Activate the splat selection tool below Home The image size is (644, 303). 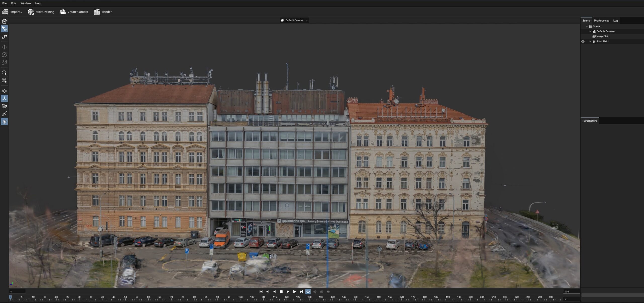(x=4, y=29)
